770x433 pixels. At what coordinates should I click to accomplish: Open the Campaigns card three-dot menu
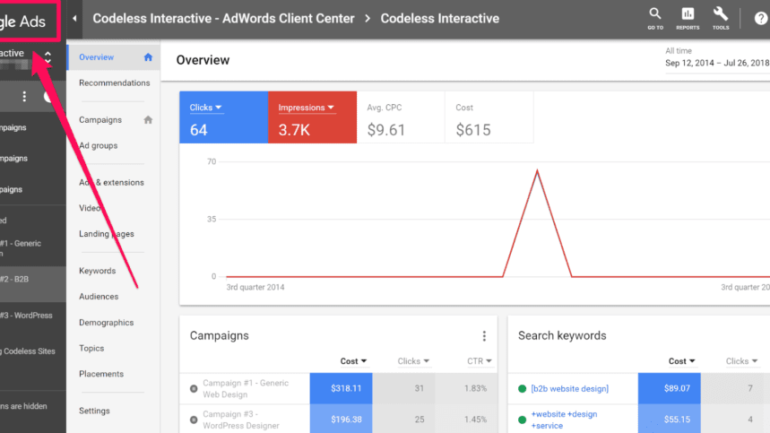(x=484, y=336)
